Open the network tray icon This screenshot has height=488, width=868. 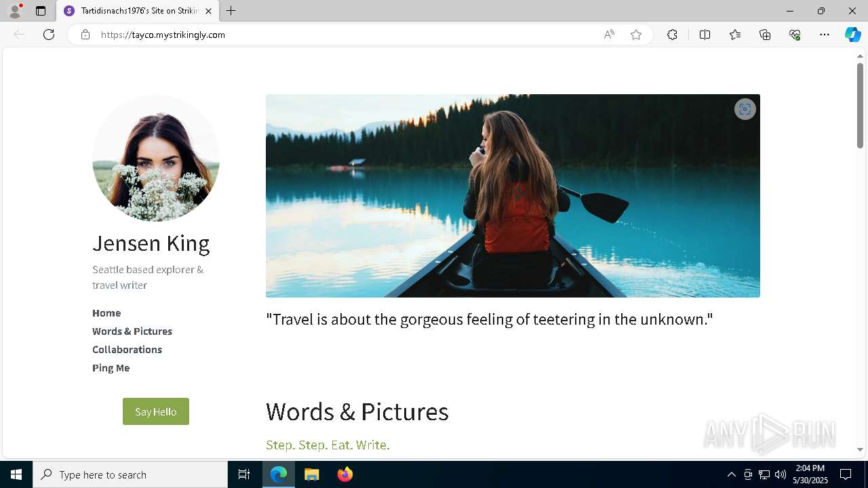[x=764, y=474]
